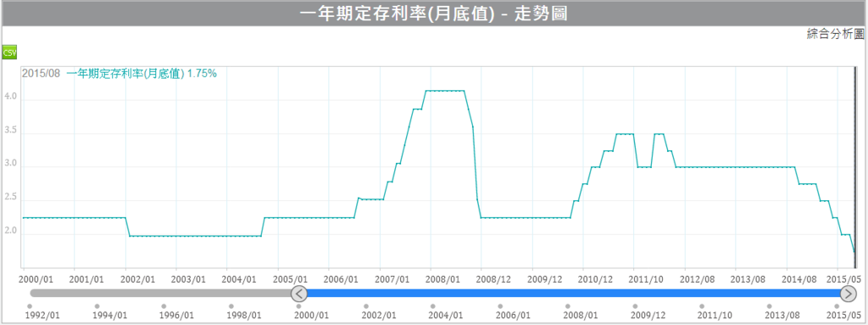Select the 2006/01 timeline marker below slider
Image resolution: width=868 pixels, height=325 pixels.
(x=500, y=306)
